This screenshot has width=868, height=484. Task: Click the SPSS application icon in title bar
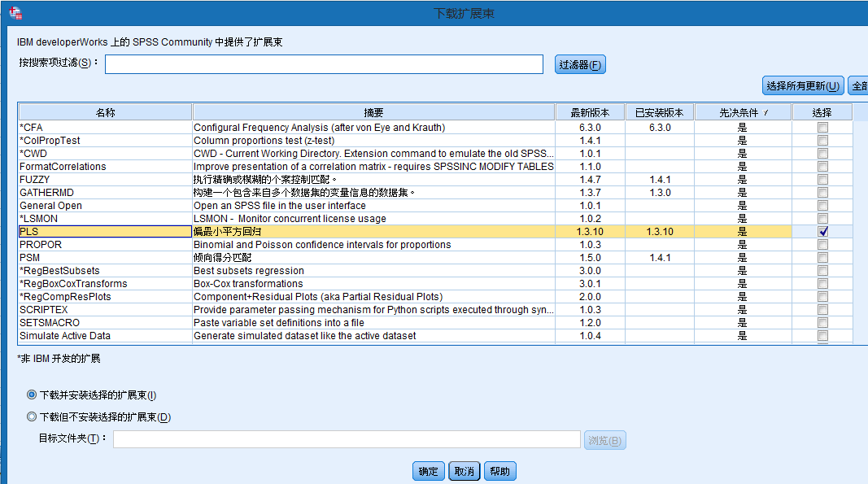pos(15,13)
